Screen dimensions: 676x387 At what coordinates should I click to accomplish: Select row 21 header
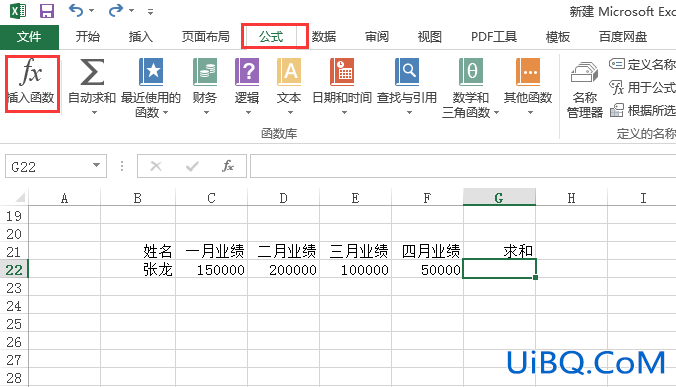(14, 251)
